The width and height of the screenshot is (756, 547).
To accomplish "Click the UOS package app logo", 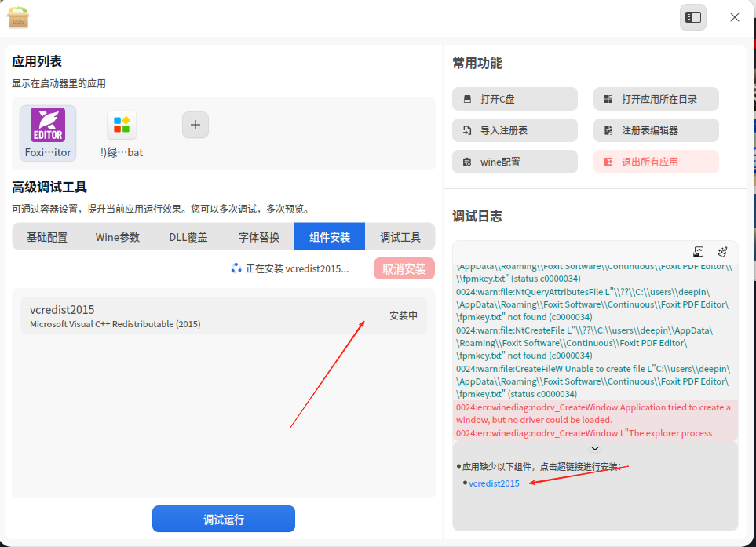I will pos(18,17).
